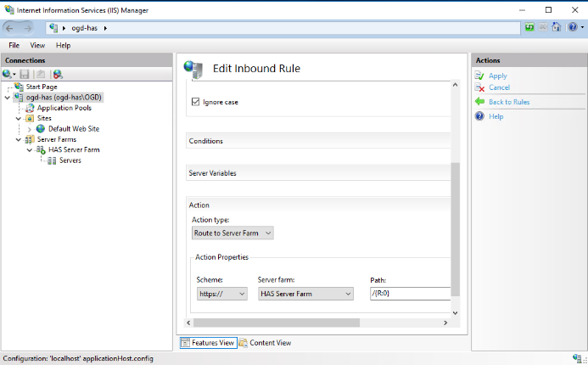Click the green Back to Rules arrow icon
This screenshot has width=588, height=365.
tap(479, 101)
